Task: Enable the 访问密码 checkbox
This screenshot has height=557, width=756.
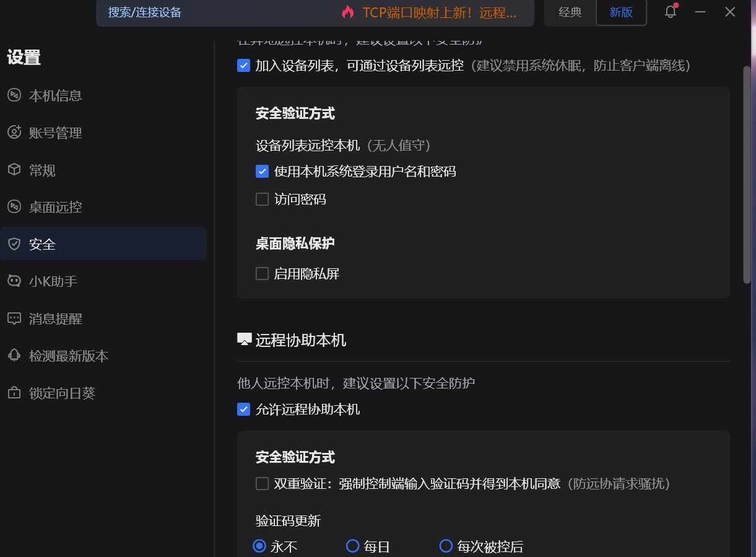Action: [x=262, y=199]
